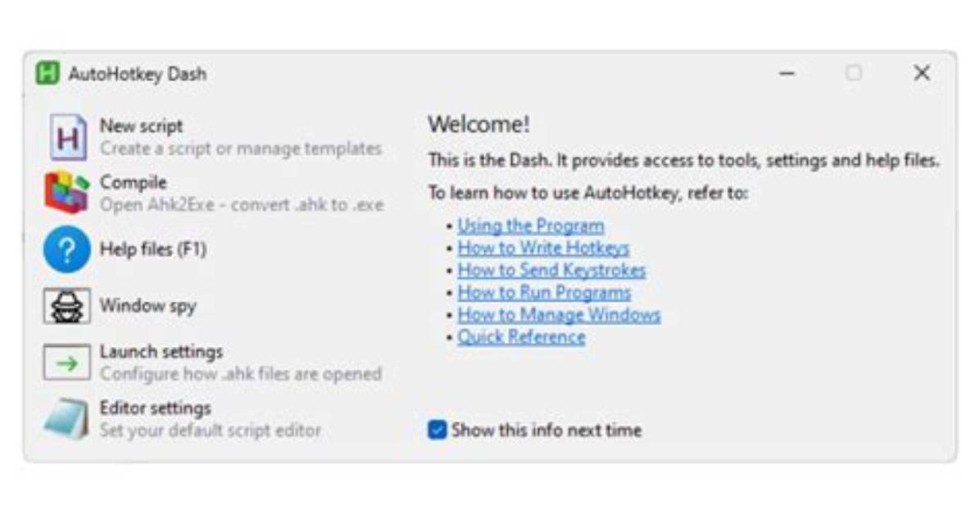Click the Launch settings label text
980x515 pixels.
click(161, 352)
